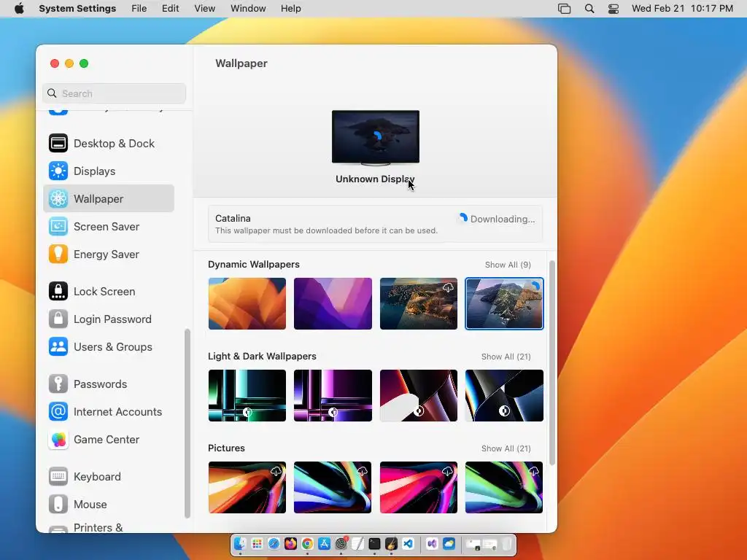Click the wallpaper list vertical scrollbar

coord(552,363)
